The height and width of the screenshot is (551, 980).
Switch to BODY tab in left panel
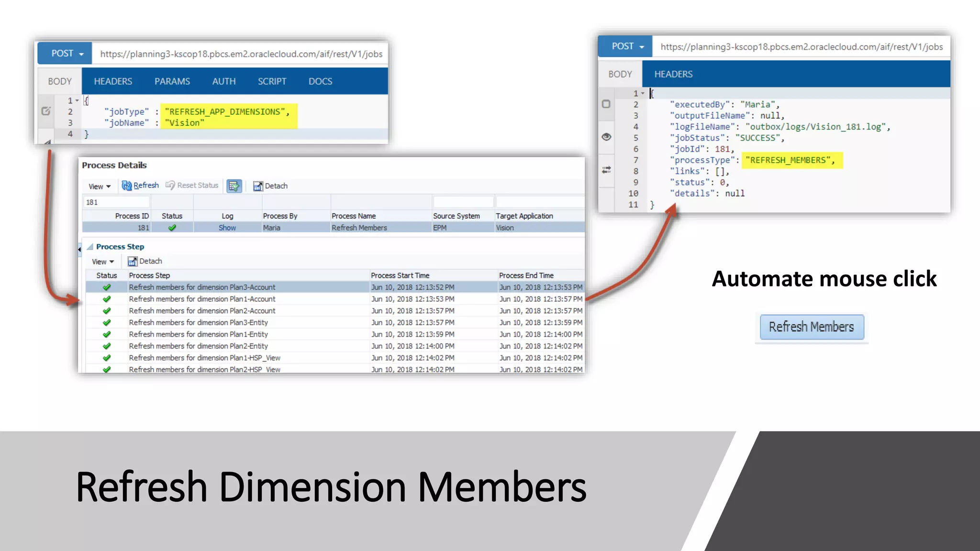pyautogui.click(x=60, y=81)
